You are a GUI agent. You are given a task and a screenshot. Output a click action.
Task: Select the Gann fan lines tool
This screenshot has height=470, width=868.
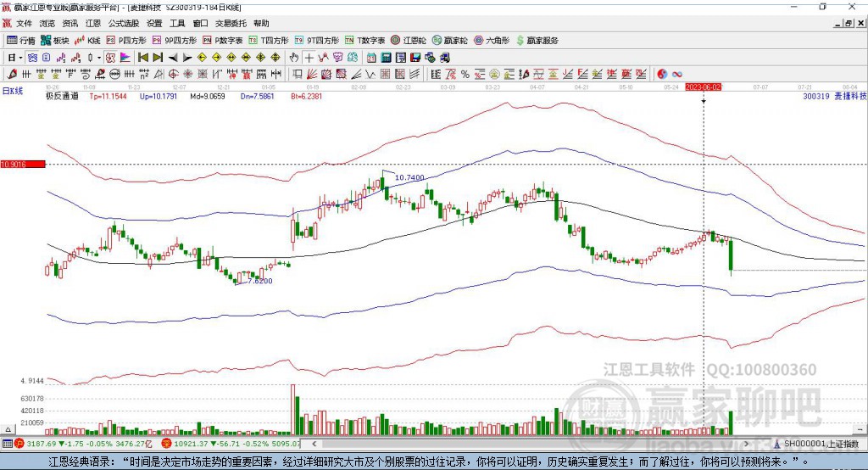pos(311,75)
